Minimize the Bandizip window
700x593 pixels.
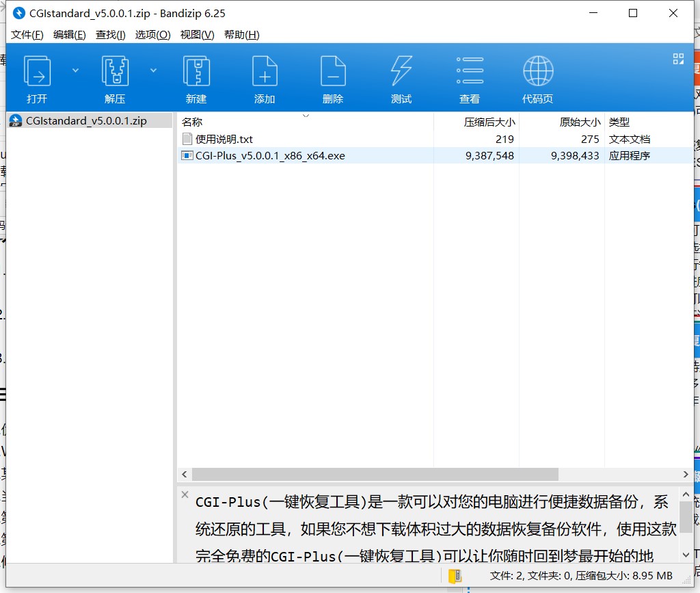pyautogui.click(x=593, y=13)
